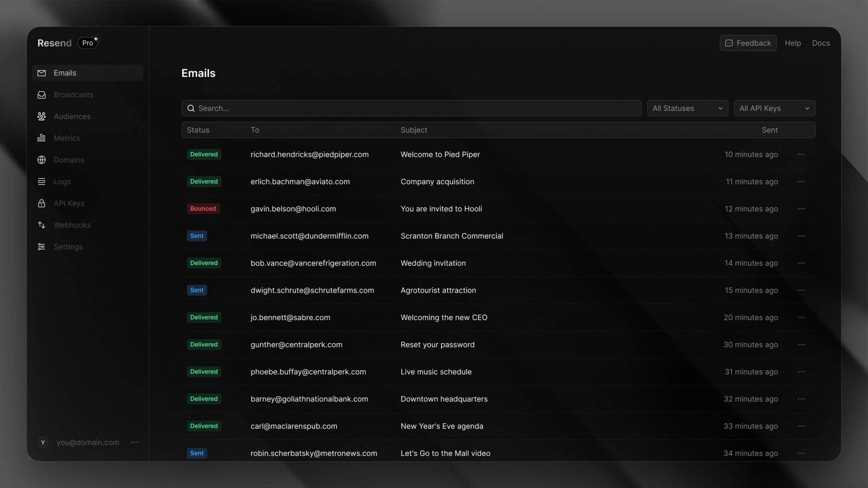Image resolution: width=868 pixels, height=488 pixels.
Task: Open the Help link
Action: 793,43
